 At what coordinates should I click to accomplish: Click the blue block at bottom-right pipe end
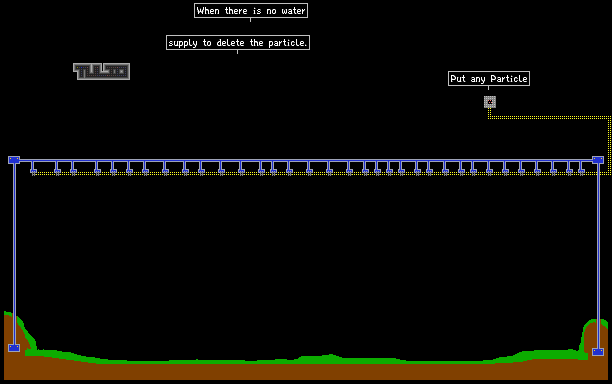(x=598, y=352)
